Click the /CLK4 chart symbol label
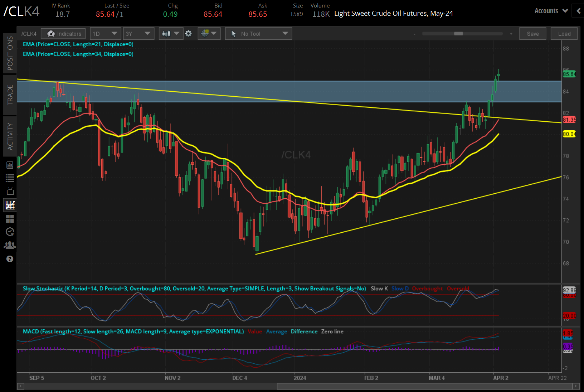 coord(29,34)
